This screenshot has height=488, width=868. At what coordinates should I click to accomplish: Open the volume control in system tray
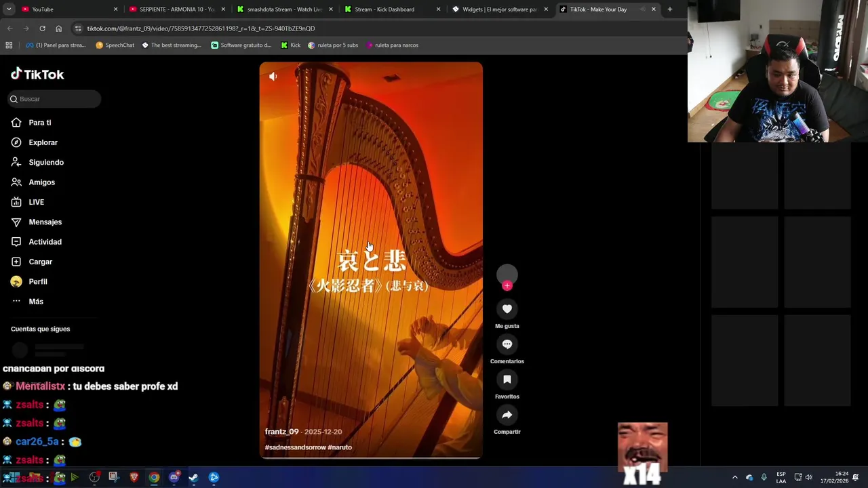[808, 477]
